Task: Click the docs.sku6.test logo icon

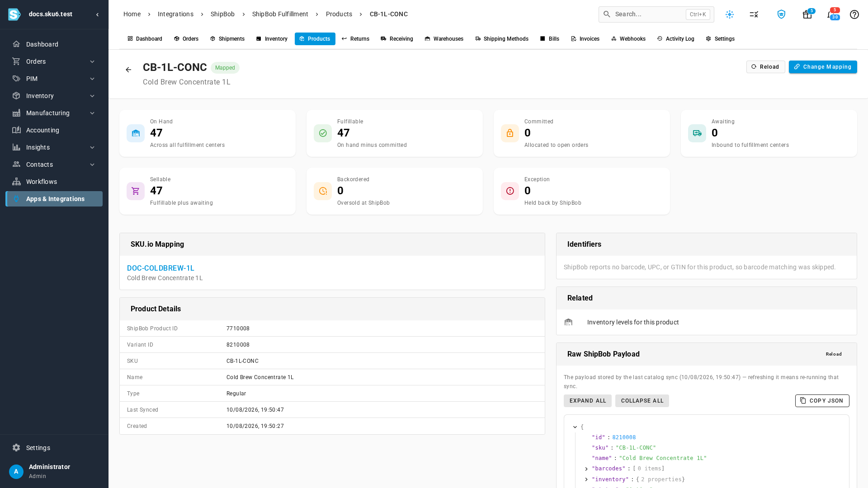Action: [14, 14]
